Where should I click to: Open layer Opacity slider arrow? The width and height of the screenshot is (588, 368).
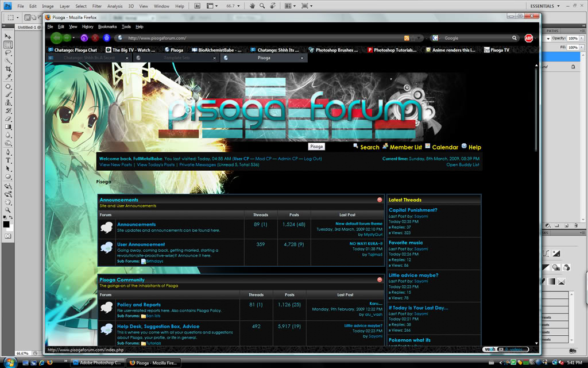tap(582, 39)
